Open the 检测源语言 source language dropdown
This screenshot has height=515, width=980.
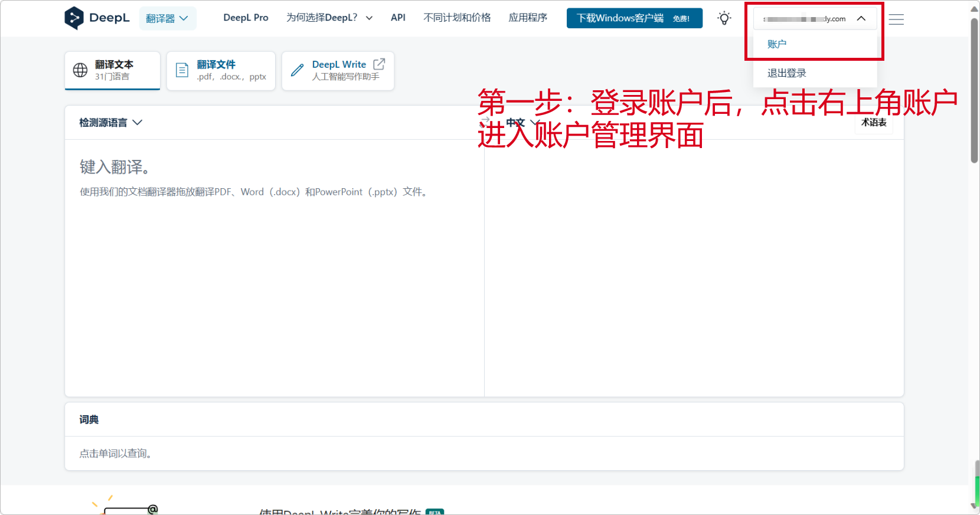(x=111, y=123)
